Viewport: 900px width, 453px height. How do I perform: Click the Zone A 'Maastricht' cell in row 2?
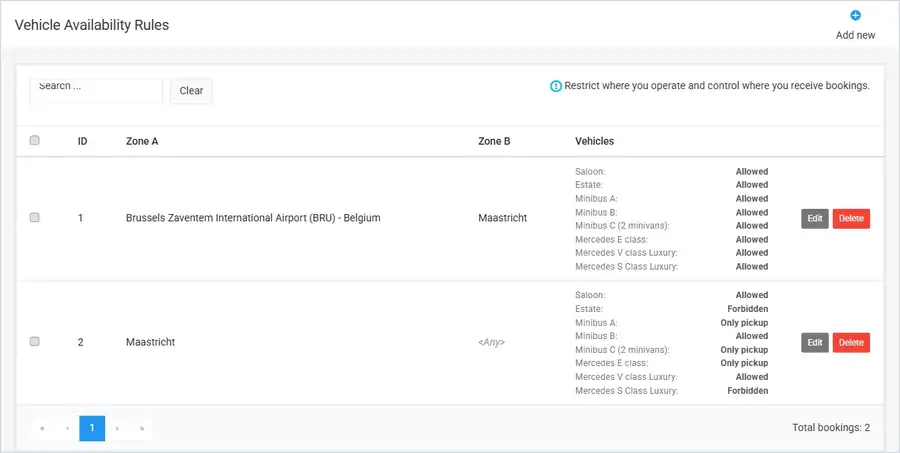pyautogui.click(x=150, y=342)
